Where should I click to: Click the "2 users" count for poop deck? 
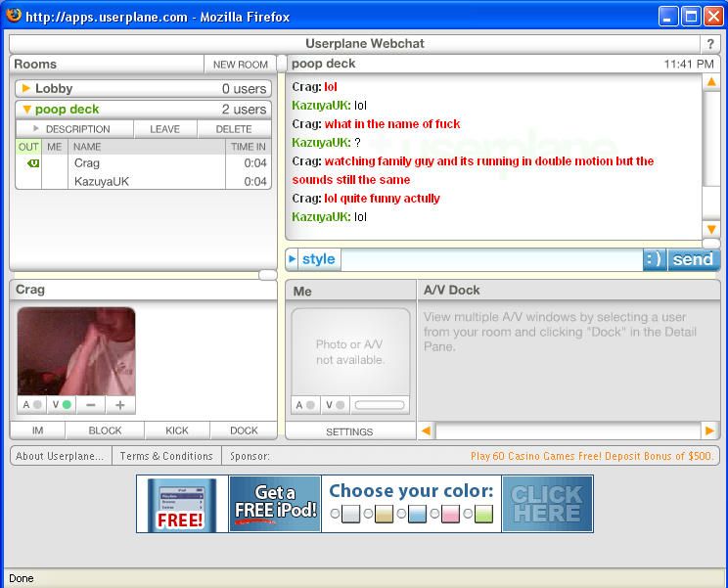(244, 110)
